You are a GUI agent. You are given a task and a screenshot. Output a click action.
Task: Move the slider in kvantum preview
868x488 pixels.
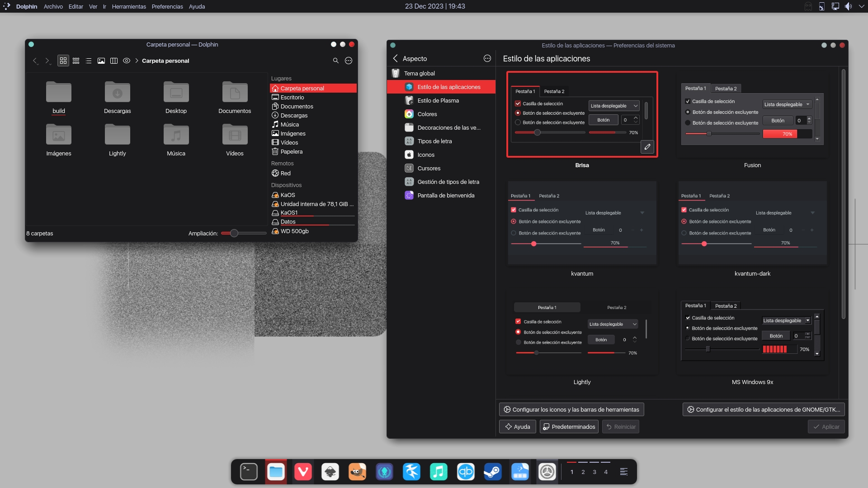[534, 244]
